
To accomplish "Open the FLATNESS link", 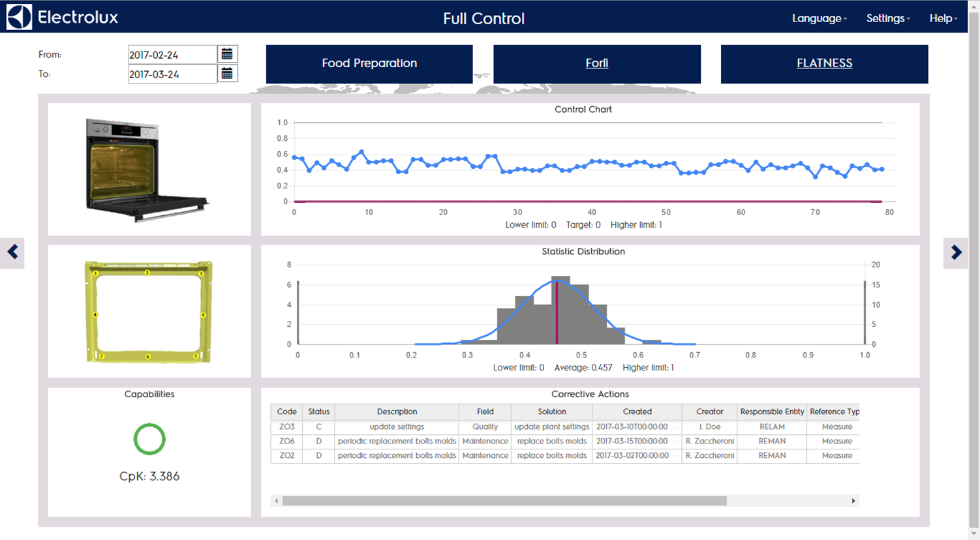I will tap(824, 63).
